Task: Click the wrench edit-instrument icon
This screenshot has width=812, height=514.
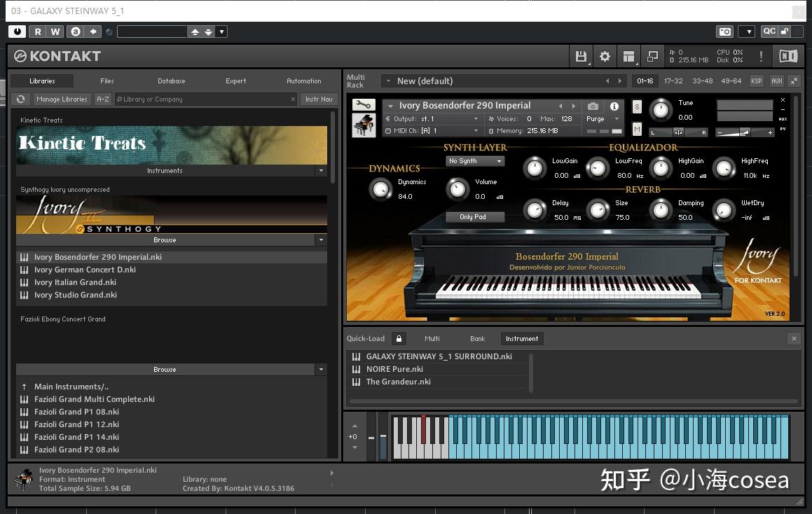Action: [364, 105]
